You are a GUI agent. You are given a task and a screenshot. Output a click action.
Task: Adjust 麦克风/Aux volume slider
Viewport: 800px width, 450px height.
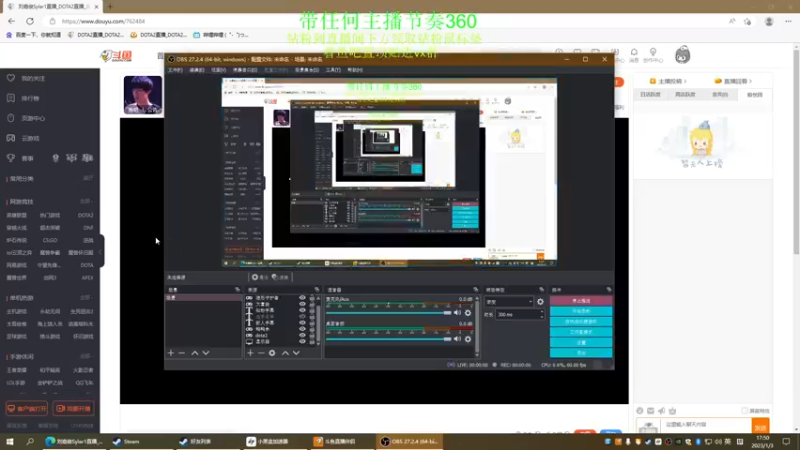click(x=389, y=313)
